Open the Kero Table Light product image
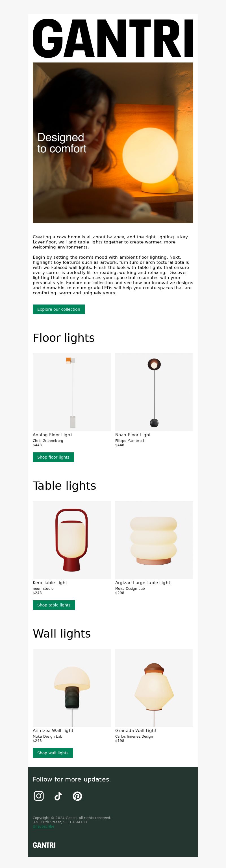 (x=72, y=540)
